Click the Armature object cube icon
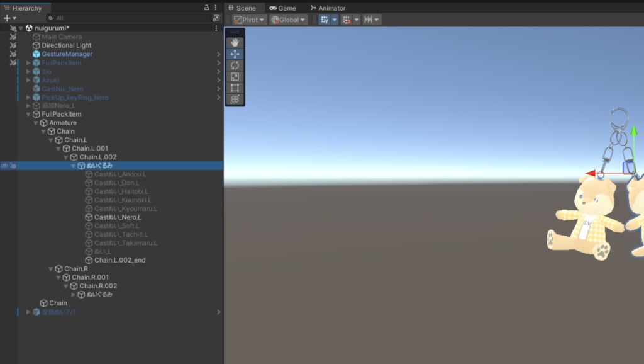 (43, 123)
